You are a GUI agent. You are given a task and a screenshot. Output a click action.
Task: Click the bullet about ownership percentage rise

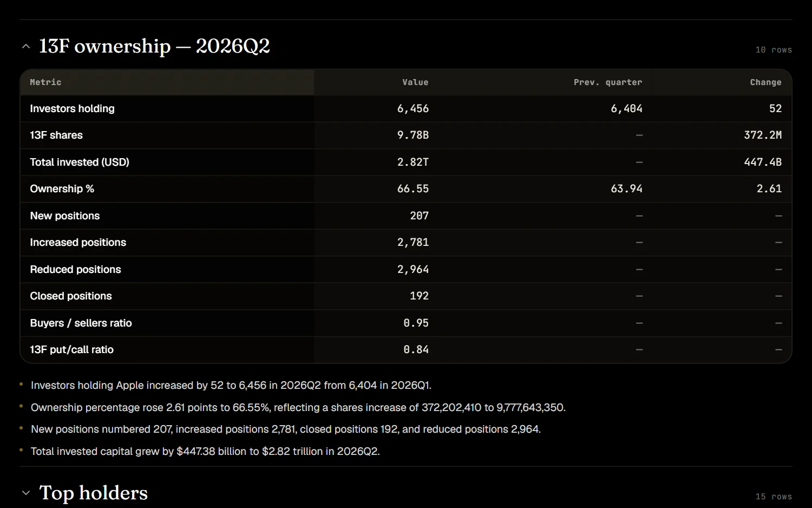[x=298, y=408]
